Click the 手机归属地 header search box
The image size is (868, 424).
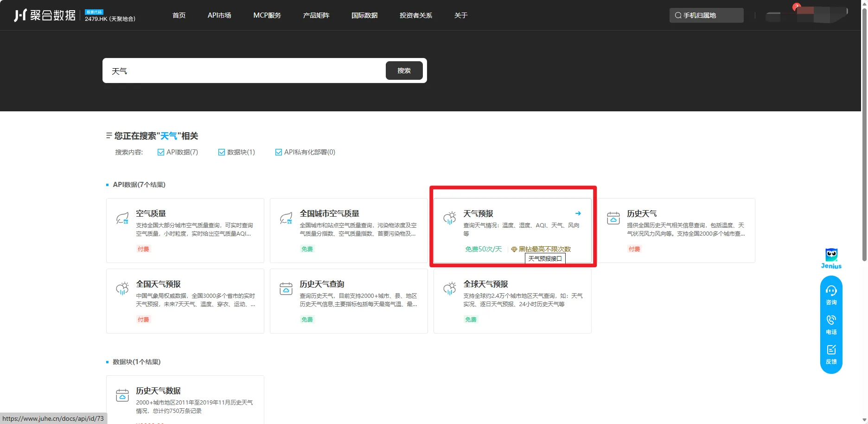click(707, 15)
